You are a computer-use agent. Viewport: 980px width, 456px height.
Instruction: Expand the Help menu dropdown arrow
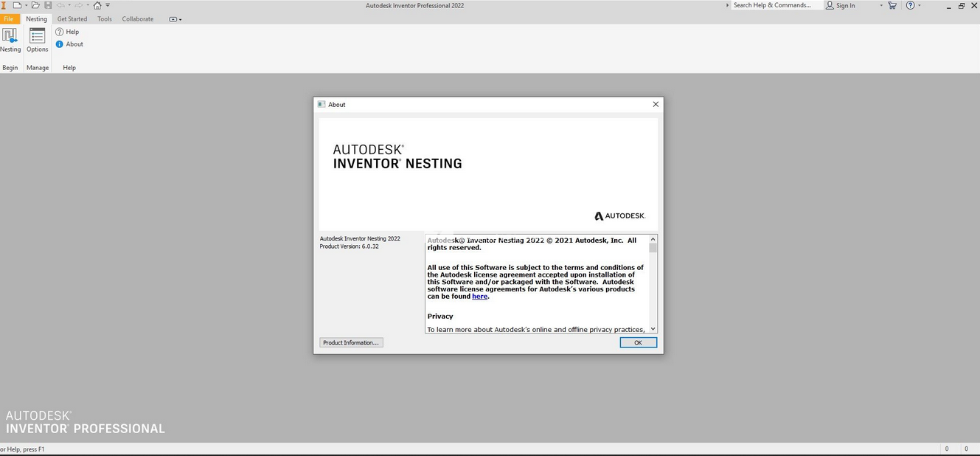[920, 5]
